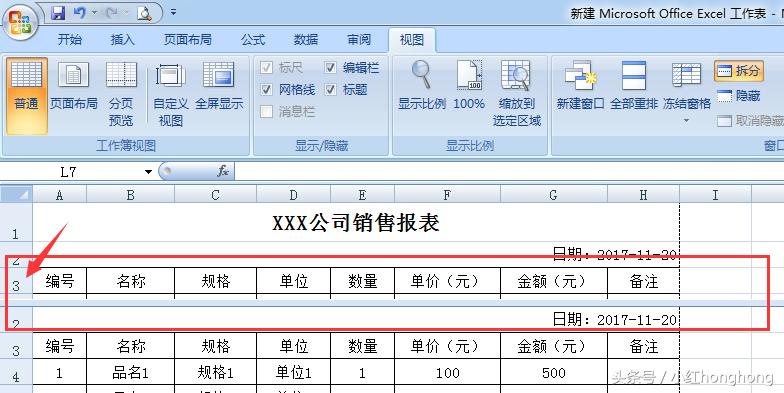
Task: Toggle the 标题 headings checkbox
Action: click(330, 90)
